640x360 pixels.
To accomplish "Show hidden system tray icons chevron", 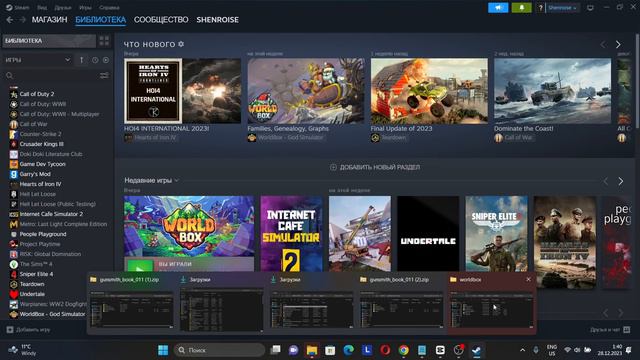I will coord(522,350).
